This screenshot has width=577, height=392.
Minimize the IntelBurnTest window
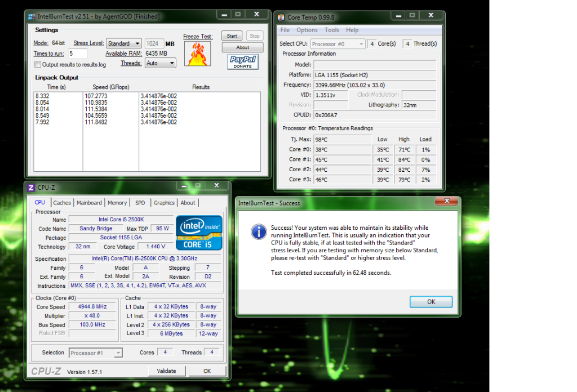(224, 14)
